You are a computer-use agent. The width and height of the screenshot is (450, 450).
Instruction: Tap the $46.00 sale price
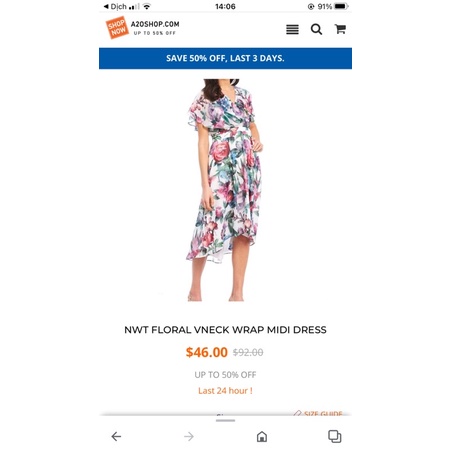coord(207,352)
